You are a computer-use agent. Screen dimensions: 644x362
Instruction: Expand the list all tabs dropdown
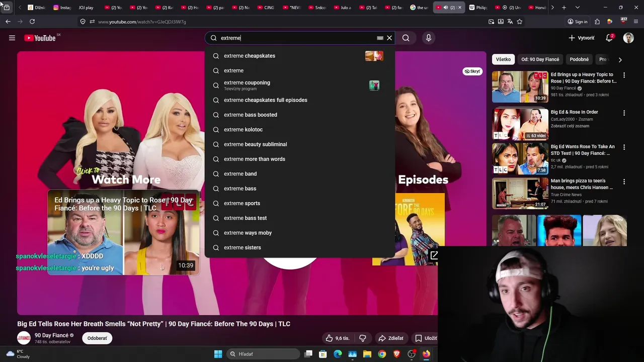point(577,8)
